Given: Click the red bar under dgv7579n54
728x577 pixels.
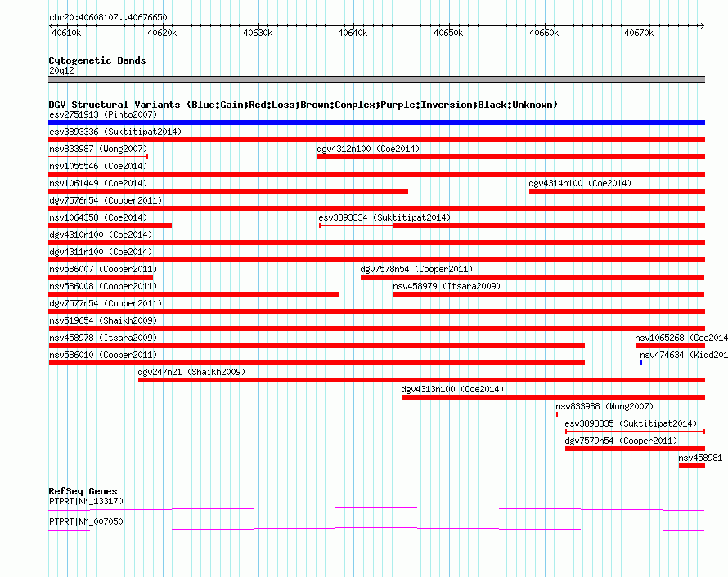Looking at the screenshot, I should [x=635, y=449].
